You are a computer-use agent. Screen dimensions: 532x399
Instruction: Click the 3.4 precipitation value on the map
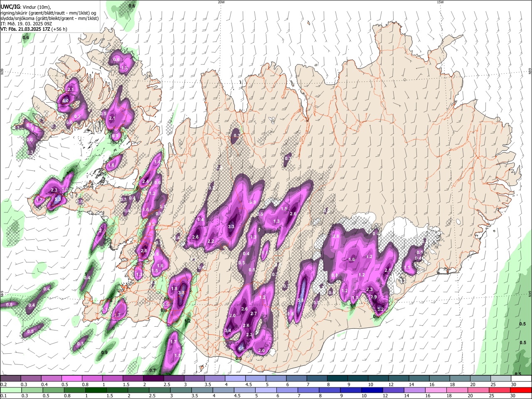point(228,330)
